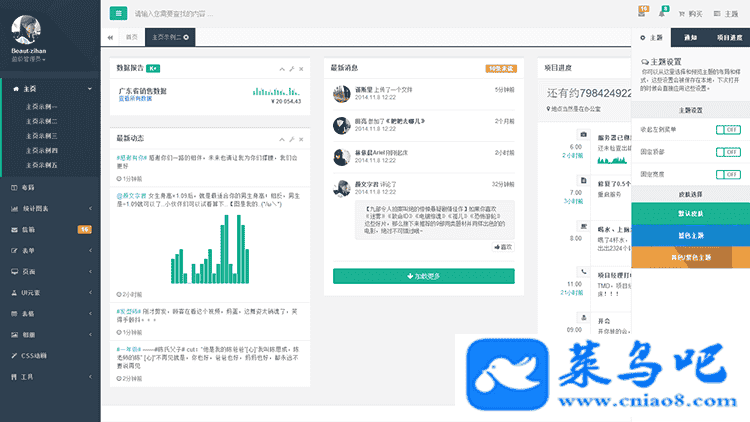Select the blue theme skin swatch
The image size is (750, 422).
[x=690, y=235]
